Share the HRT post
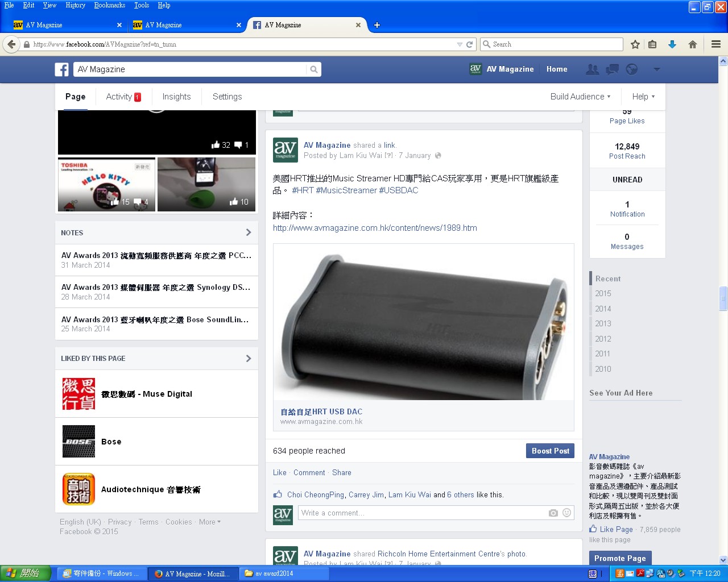The image size is (728, 582). 342,472
